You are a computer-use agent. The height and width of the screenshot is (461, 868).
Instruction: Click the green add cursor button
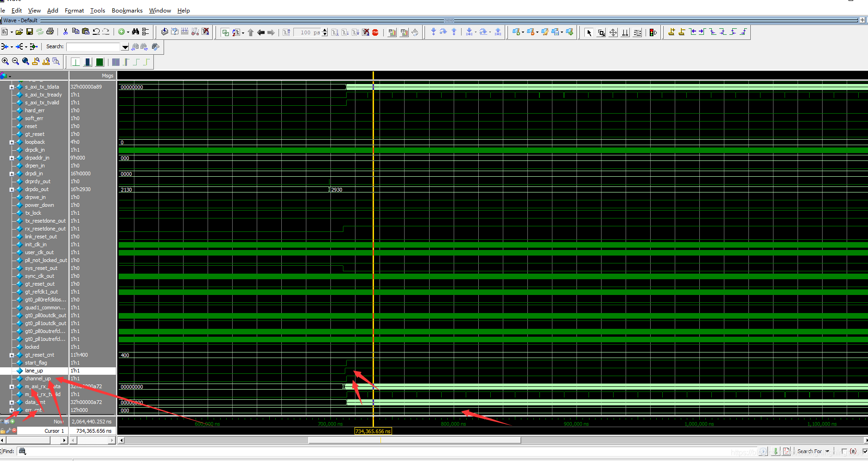coord(13,422)
